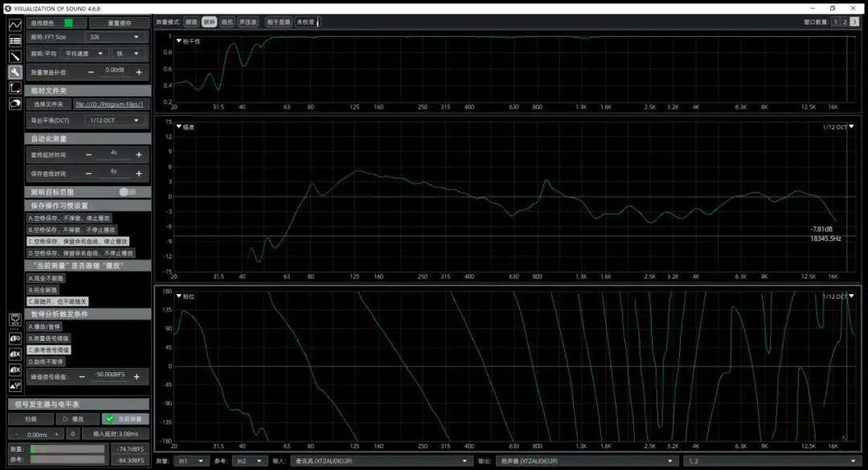Switch to 声压表 measurement mode tab
The image size is (868, 470).
pos(248,22)
